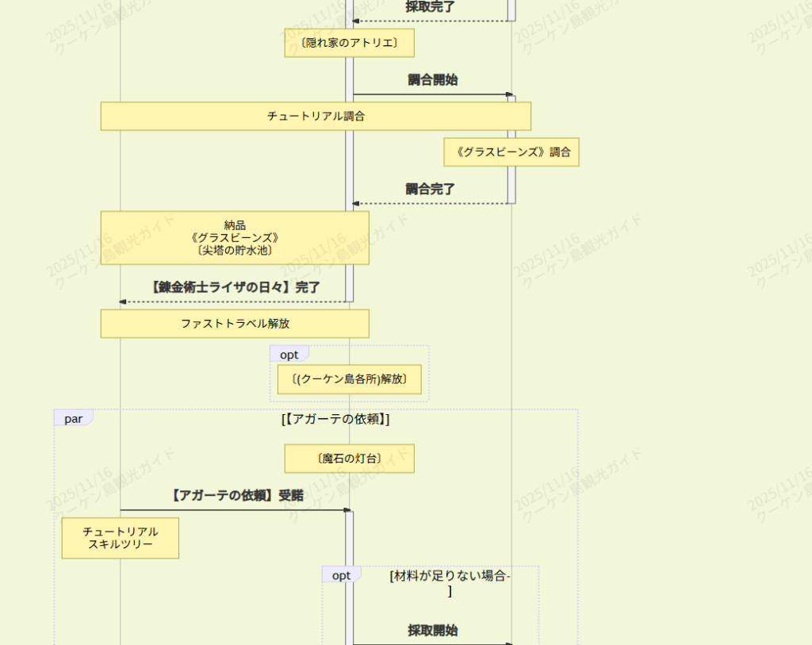The width and height of the screenshot is (812, 645).
Task: Click the 〔魔石の灯台〕 note box
Action: coord(349,459)
